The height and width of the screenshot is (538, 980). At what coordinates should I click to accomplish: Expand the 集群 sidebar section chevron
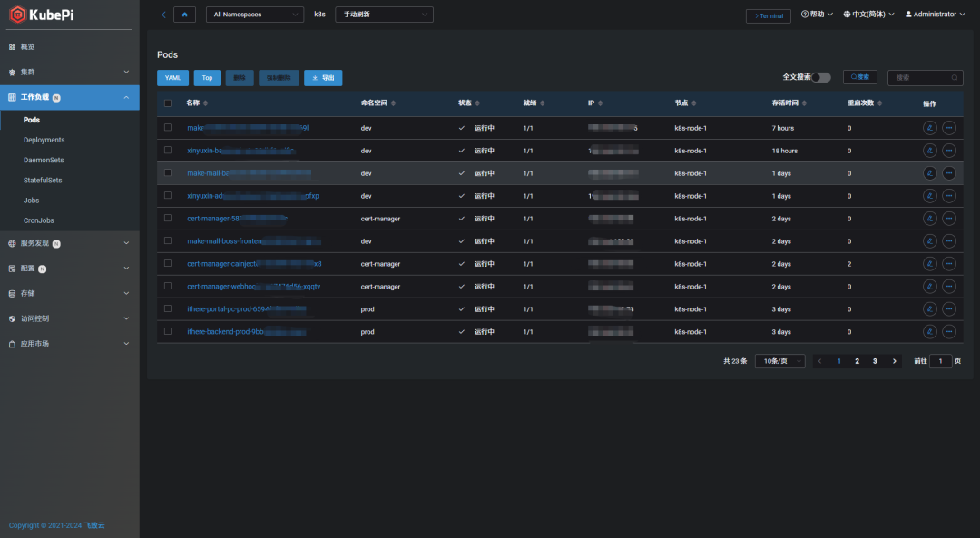click(126, 72)
